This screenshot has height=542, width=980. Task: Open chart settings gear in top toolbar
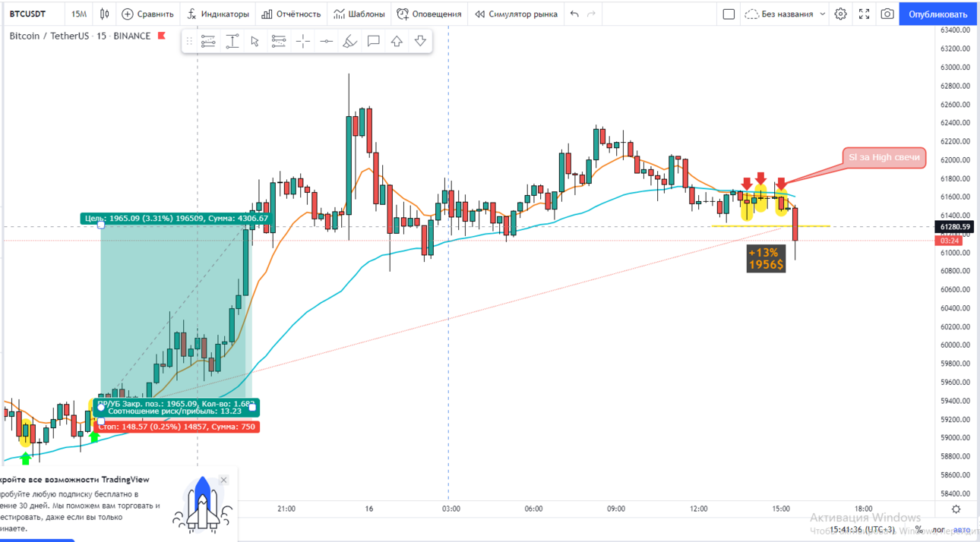pos(840,14)
